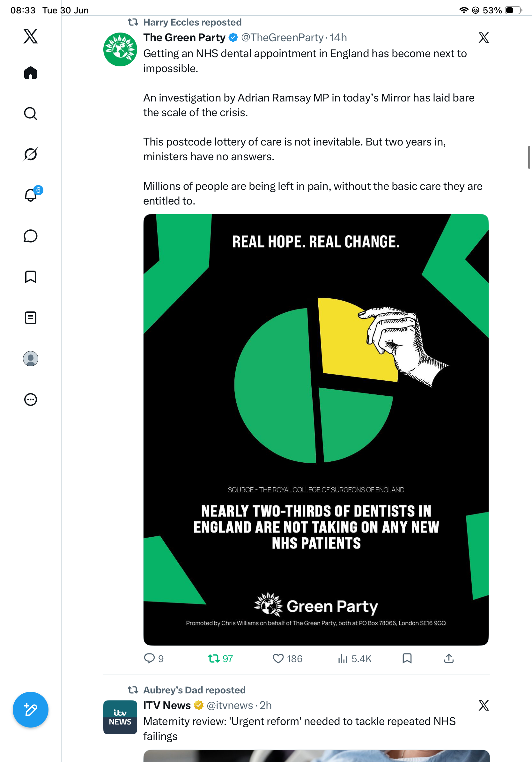This screenshot has height=762, width=532.
Task: Toggle the like heart showing 186
Action: point(287,658)
